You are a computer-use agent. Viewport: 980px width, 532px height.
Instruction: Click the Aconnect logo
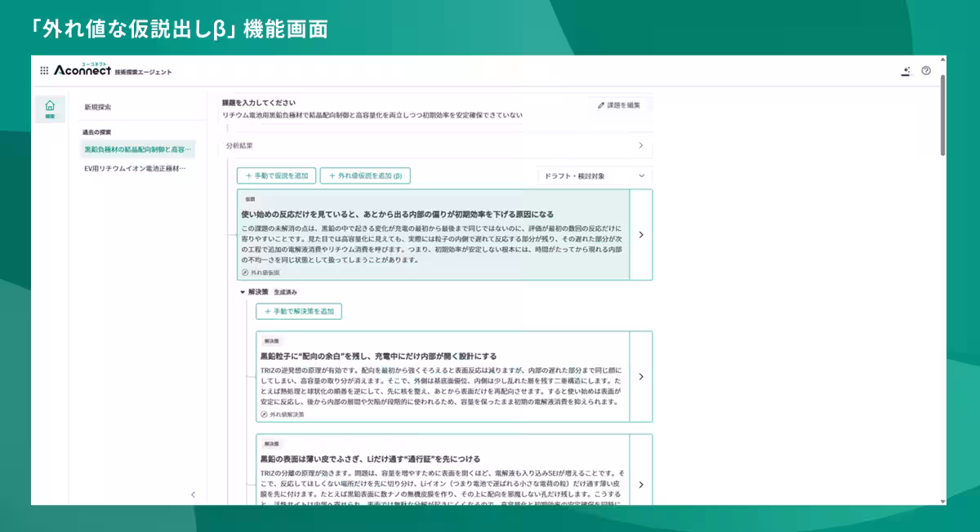(x=82, y=70)
